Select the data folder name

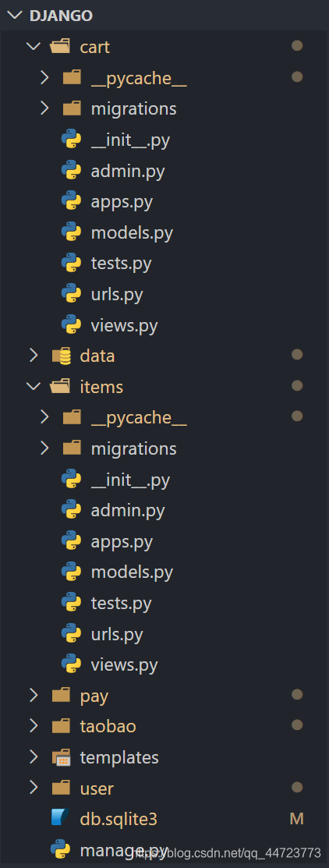(97, 356)
